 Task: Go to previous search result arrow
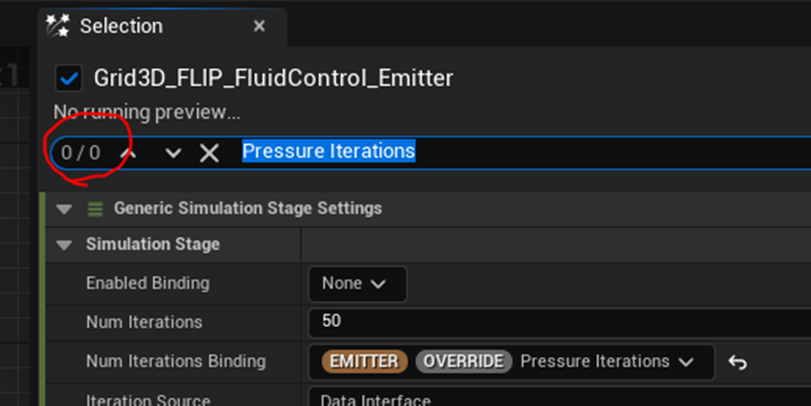(129, 152)
